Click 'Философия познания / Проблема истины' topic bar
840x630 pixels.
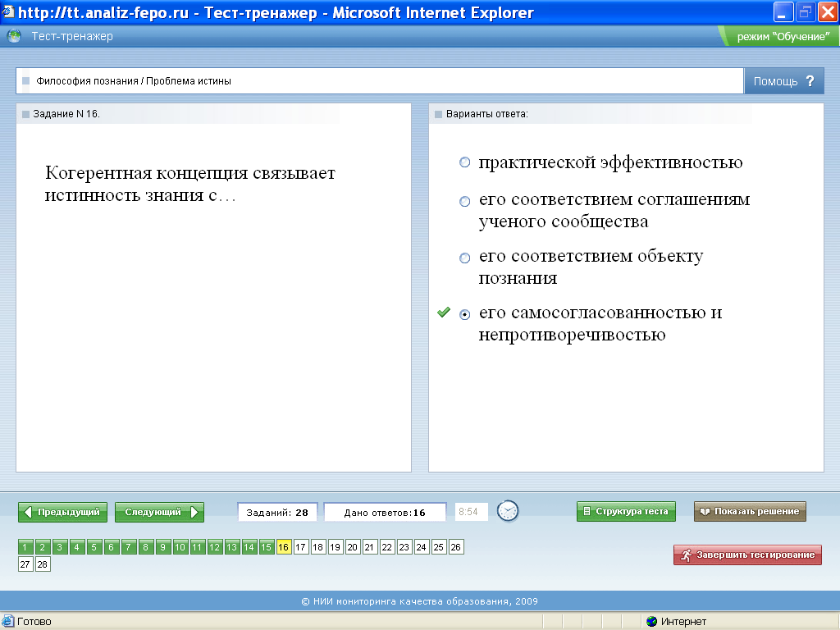[x=380, y=81]
